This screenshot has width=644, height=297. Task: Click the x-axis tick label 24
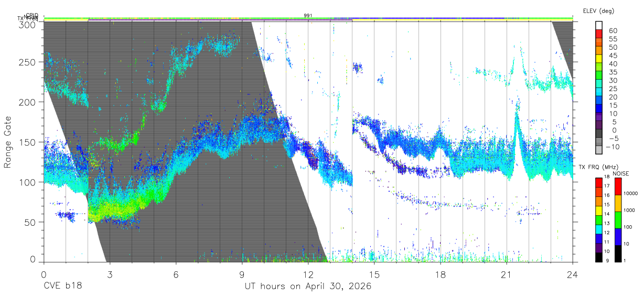572,274
